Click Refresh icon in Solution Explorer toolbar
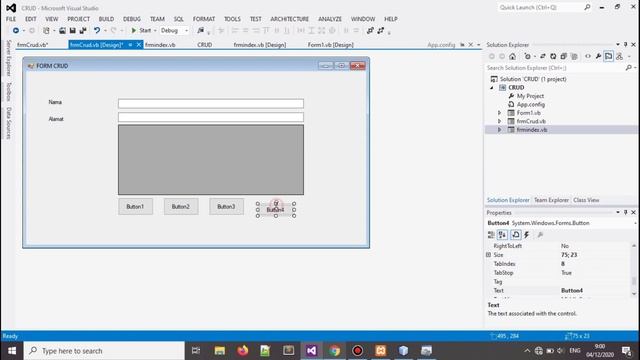 pyautogui.click(x=553, y=56)
